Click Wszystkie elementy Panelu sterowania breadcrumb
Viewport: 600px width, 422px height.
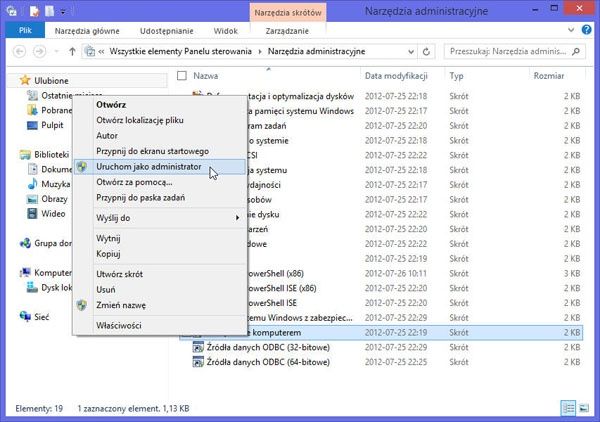(181, 51)
